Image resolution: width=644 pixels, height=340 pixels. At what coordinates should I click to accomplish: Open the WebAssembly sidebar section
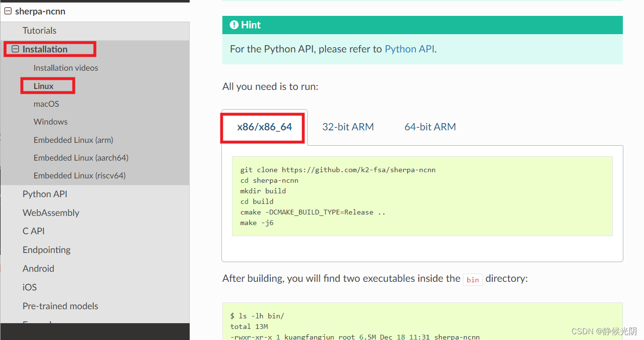coord(51,213)
